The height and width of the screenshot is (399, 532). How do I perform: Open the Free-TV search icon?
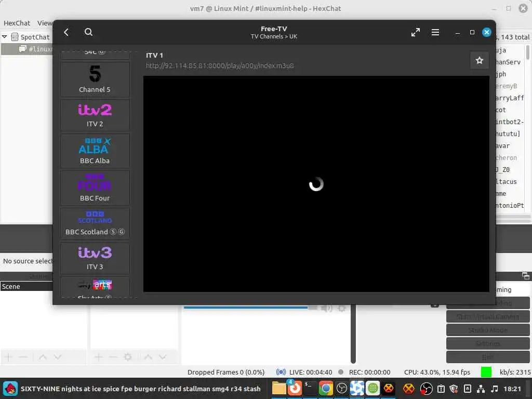pos(88,32)
